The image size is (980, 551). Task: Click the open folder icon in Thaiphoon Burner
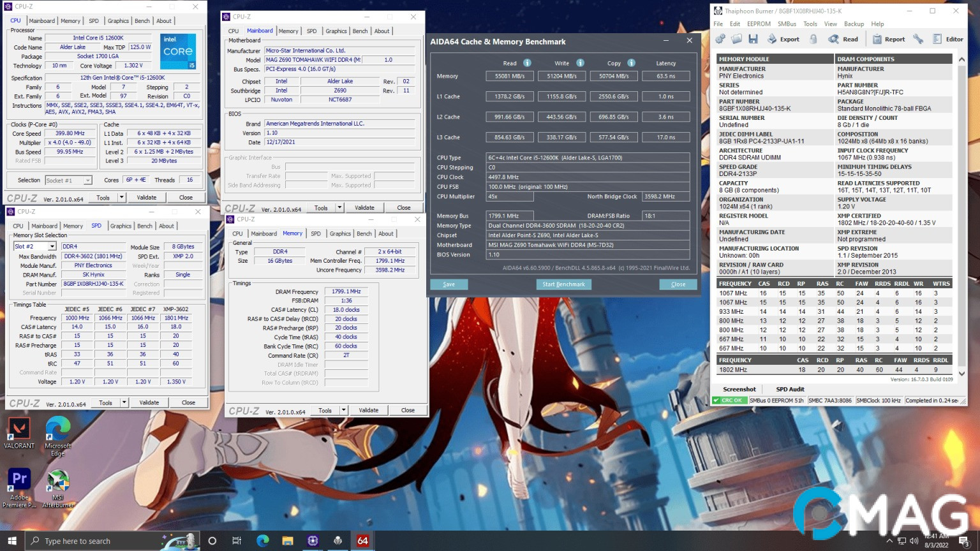click(x=736, y=39)
